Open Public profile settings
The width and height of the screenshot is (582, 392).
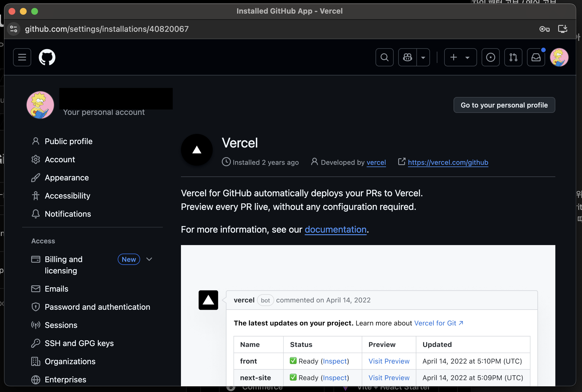pyautogui.click(x=68, y=141)
